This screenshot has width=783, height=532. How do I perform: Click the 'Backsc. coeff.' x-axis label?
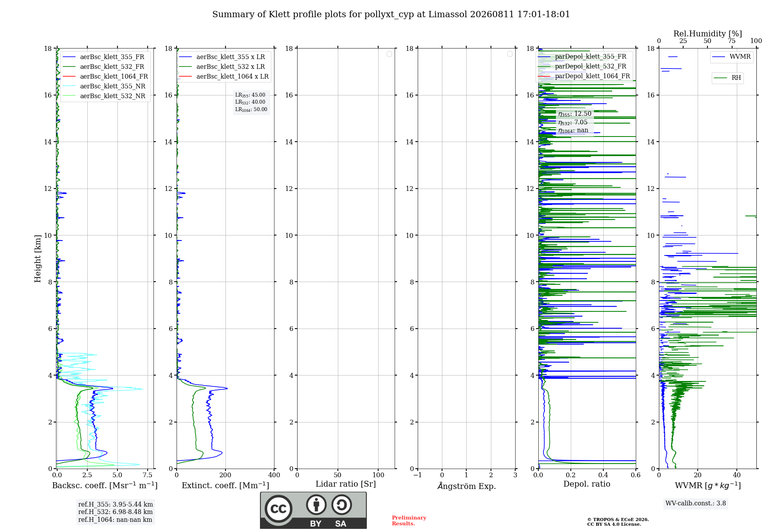coord(105,485)
